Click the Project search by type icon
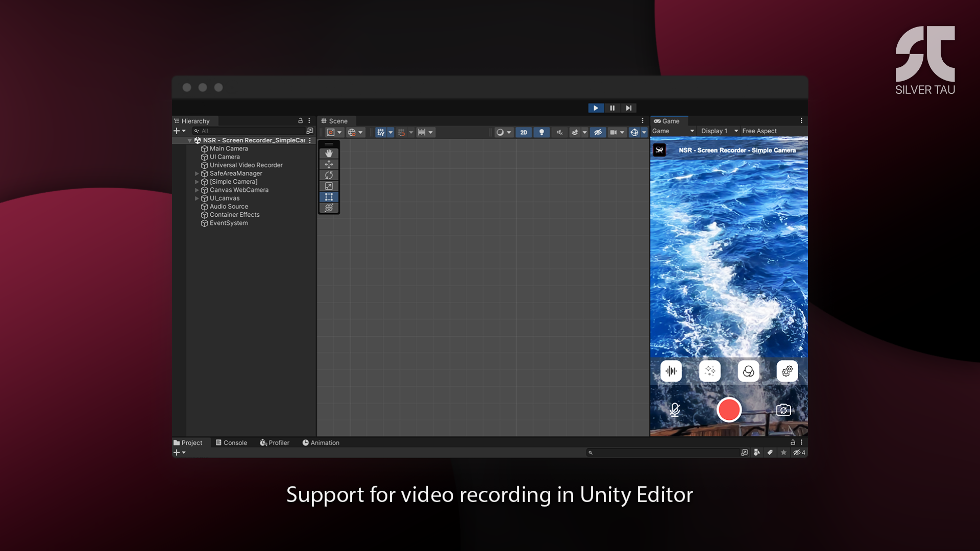Screen dimensions: 980x551 coord(757,453)
